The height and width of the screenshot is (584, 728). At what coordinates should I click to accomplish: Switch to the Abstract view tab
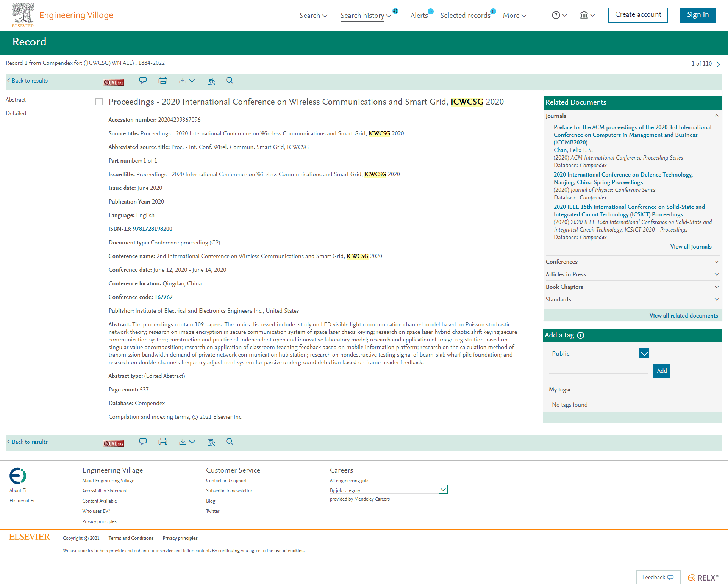pyautogui.click(x=16, y=100)
